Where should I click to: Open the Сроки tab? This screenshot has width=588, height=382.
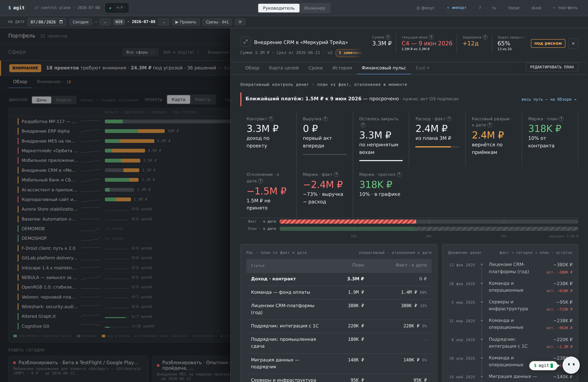coord(315,68)
